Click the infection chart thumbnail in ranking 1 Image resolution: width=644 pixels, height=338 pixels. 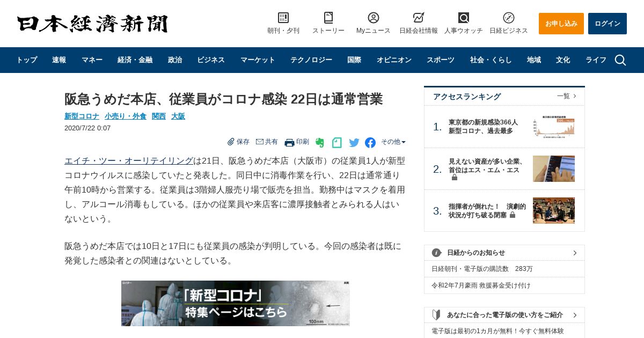[x=554, y=127]
